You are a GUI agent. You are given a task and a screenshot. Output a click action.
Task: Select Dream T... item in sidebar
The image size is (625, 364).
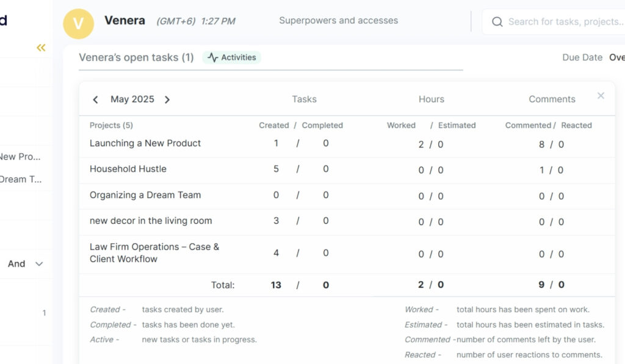click(x=20, y=179)
